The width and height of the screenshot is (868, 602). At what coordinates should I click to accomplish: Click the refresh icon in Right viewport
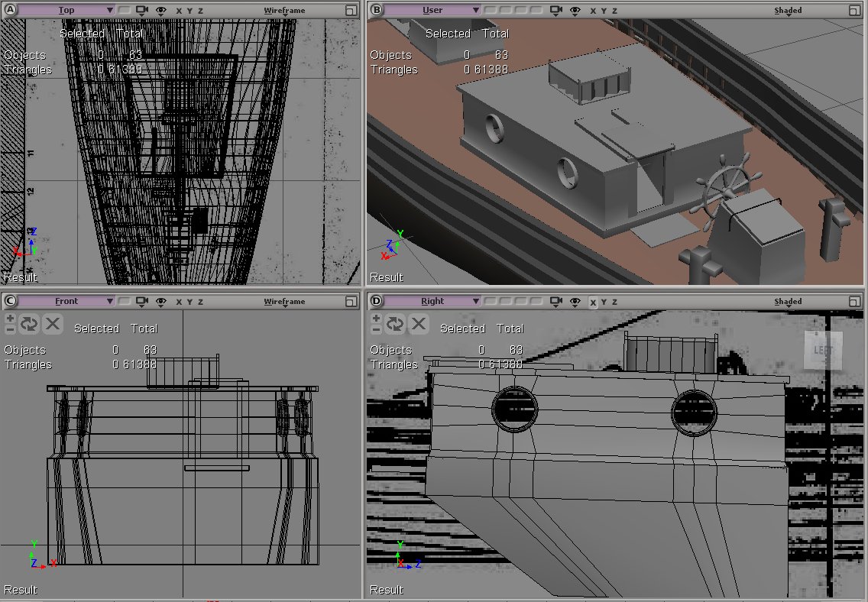click(x=395, y=324)
